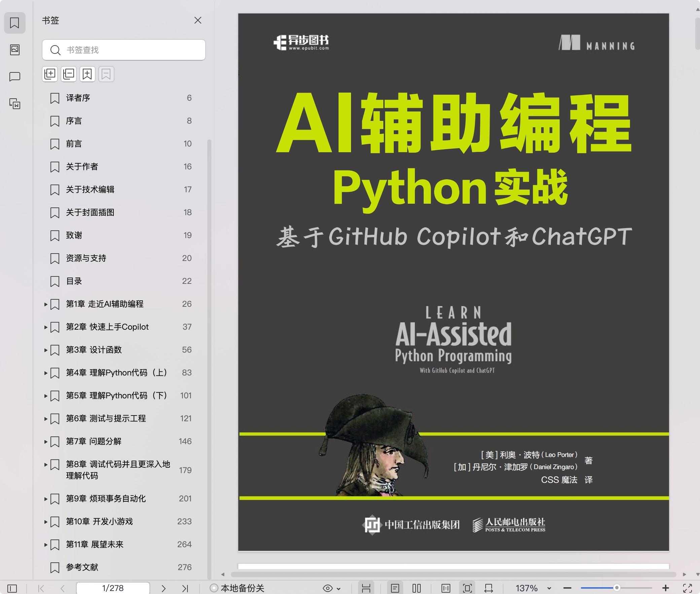Click the collapse all bookmarks icon

pyautogui.click(x=69, y=74)
